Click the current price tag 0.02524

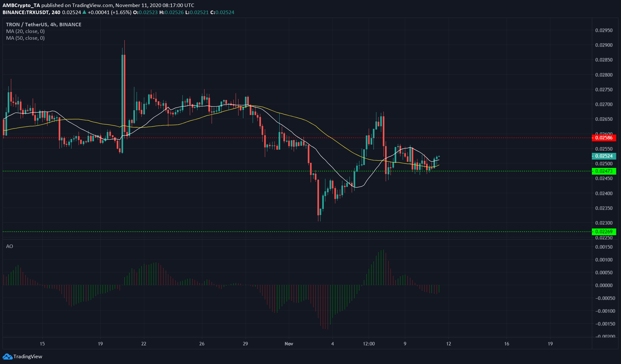coord(604,156)
